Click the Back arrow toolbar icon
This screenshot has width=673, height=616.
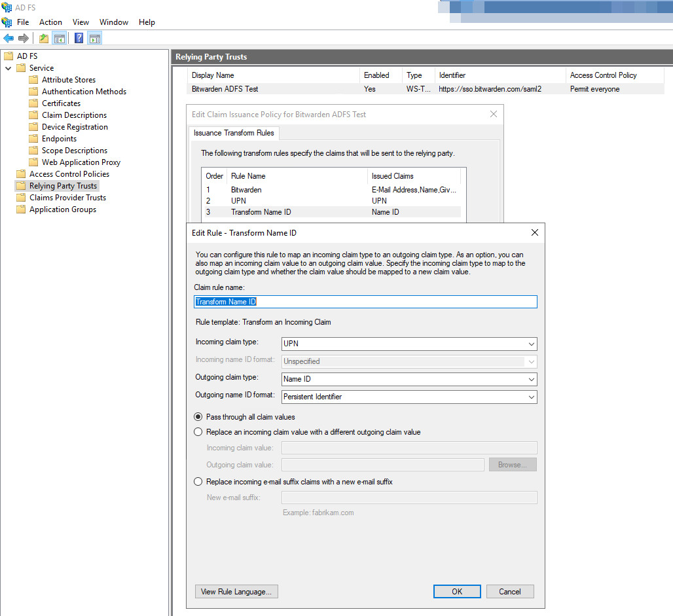coord(9,38)
